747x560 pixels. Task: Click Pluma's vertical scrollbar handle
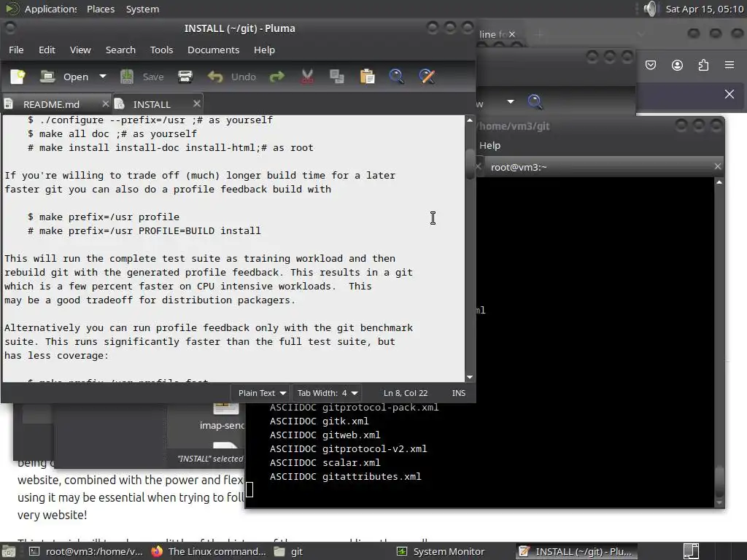pyautogui.click(x=470, y=164)
